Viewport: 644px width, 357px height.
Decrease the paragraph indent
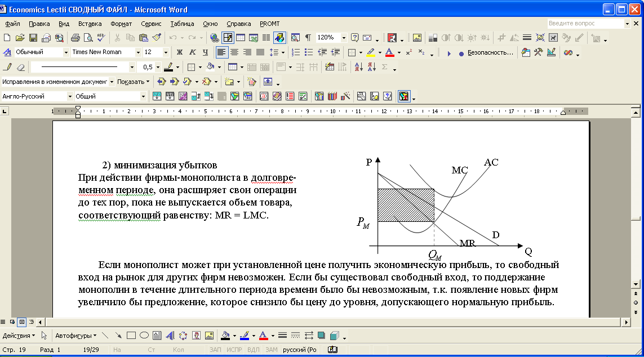pos(322,52)
